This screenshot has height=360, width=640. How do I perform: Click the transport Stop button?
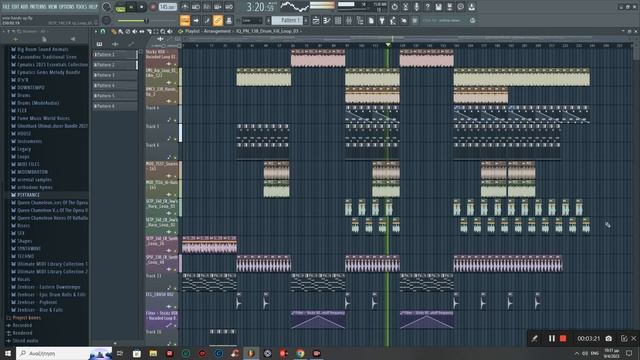(x=142, y=7)
